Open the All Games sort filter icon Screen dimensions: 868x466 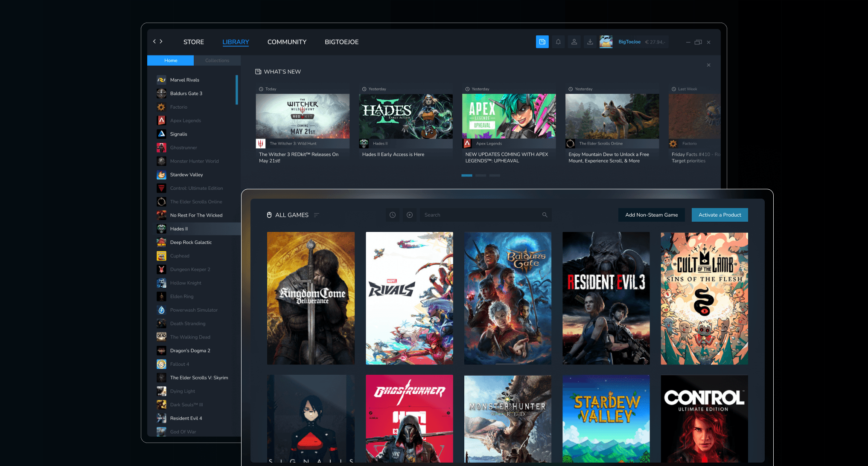(317, 215)
